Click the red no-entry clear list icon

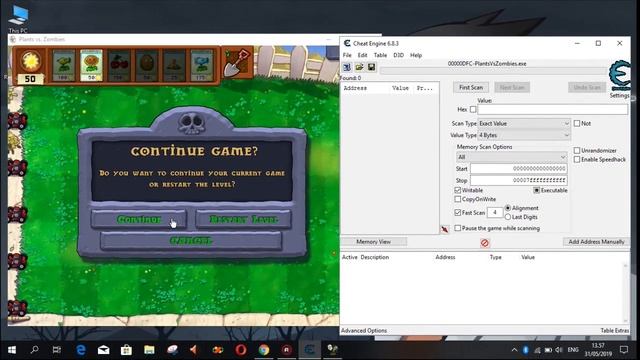484,243
